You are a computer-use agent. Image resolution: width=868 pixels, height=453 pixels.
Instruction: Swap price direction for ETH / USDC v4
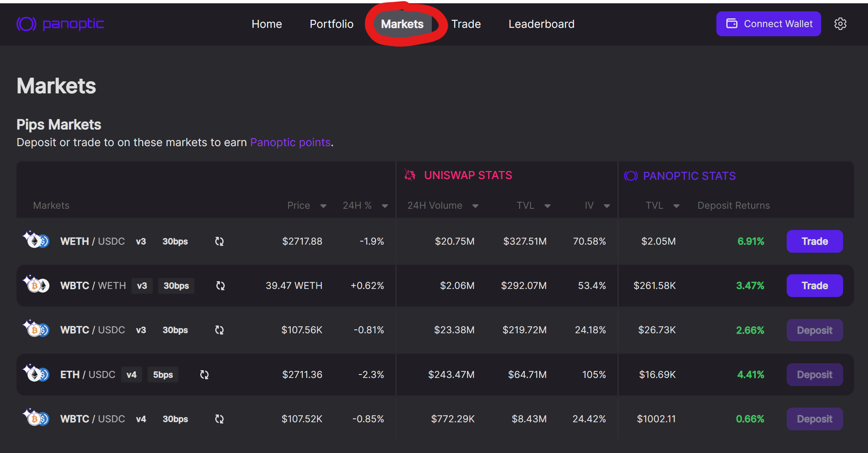[204, 375]
